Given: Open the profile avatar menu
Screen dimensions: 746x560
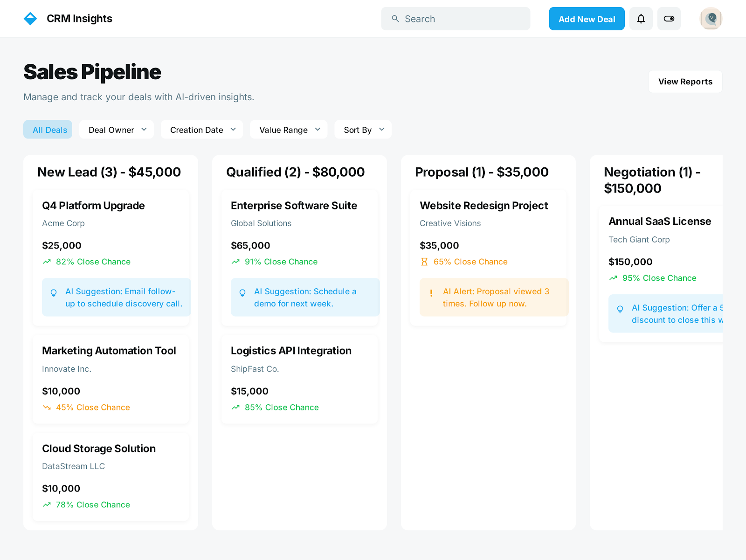Looking at the screenshot, I should [x=710, y=18].
